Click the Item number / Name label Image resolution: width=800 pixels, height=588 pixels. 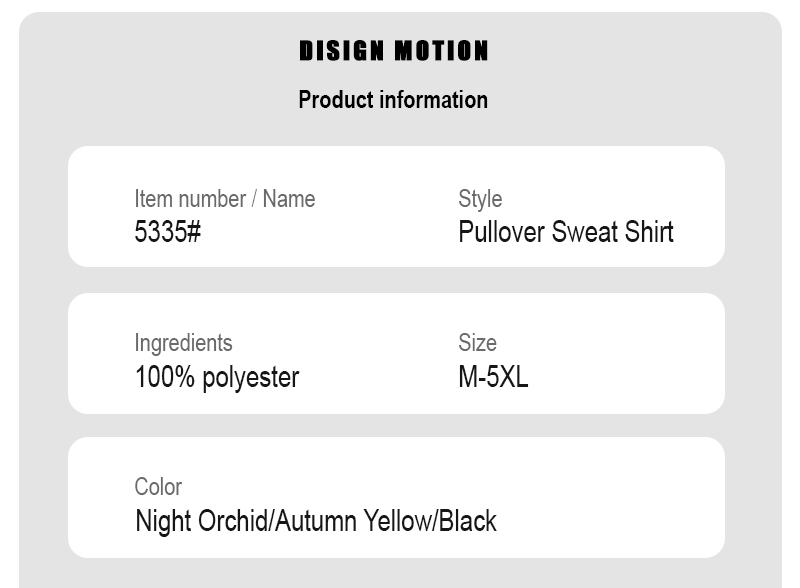click(x=224, y=199)
